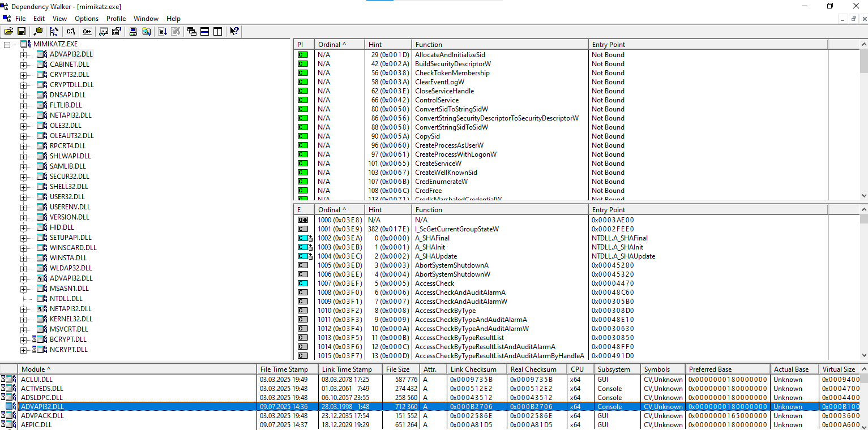Select the CreateServiceW import row
Viewport: 868px width, 430px height.
pyautogui.click(x=576, y=164)
